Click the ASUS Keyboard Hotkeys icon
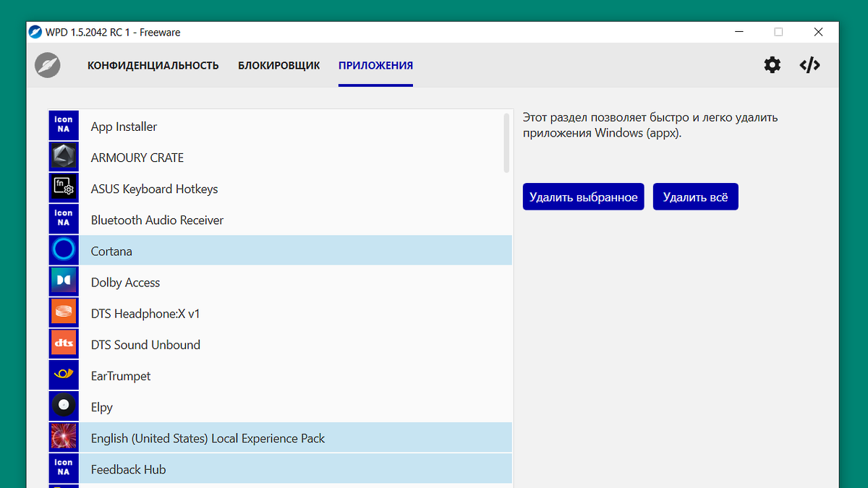 [64, 189]
